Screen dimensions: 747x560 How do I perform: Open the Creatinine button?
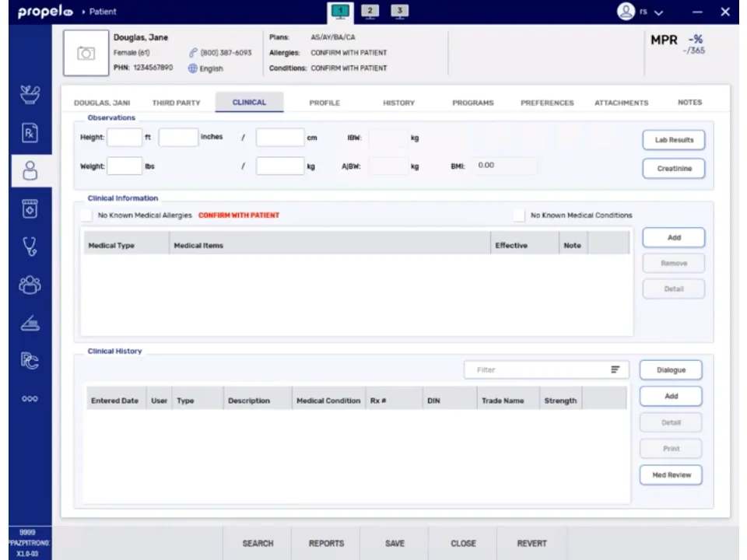[x=674, y=169]
